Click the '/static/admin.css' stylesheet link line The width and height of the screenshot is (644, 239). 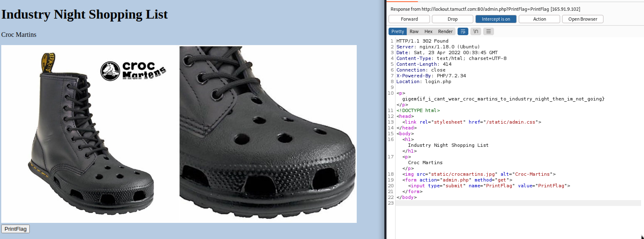(472, 122)
